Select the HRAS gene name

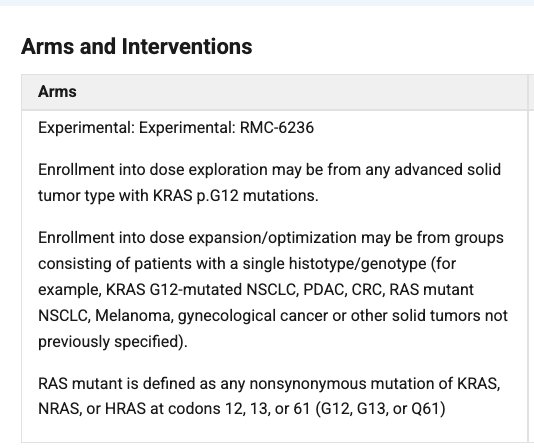(x=125, y=408)
